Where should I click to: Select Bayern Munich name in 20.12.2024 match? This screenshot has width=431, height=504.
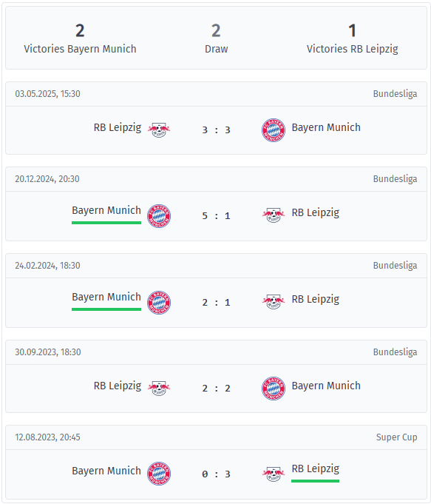coord(106,210)
